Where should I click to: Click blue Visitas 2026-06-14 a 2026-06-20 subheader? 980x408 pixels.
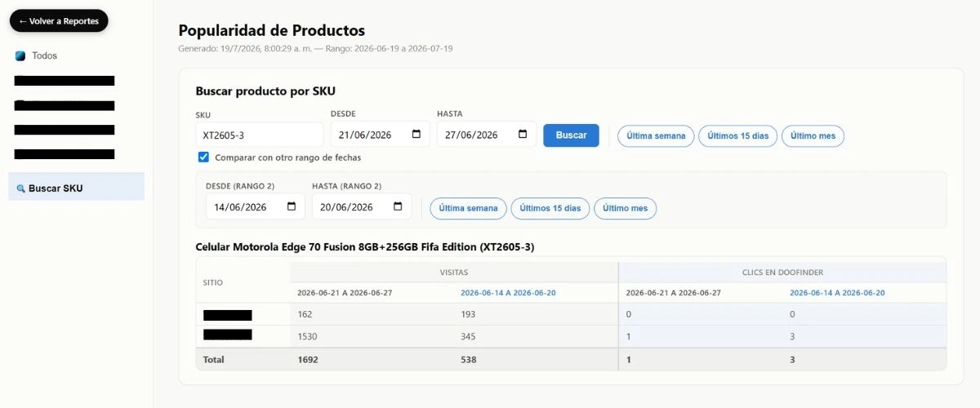(x=508, y=293)
